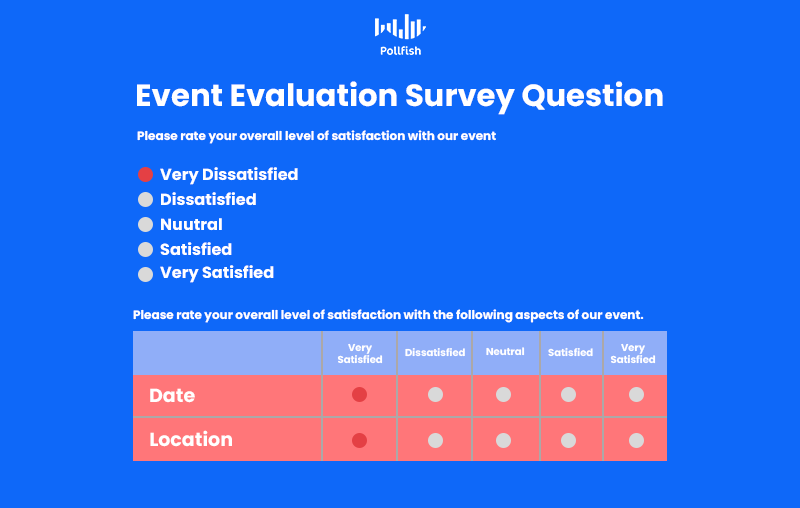Screen dimensions: 800x508
Task: Select the Dissatisfied radio option
Action: point(145,199)
